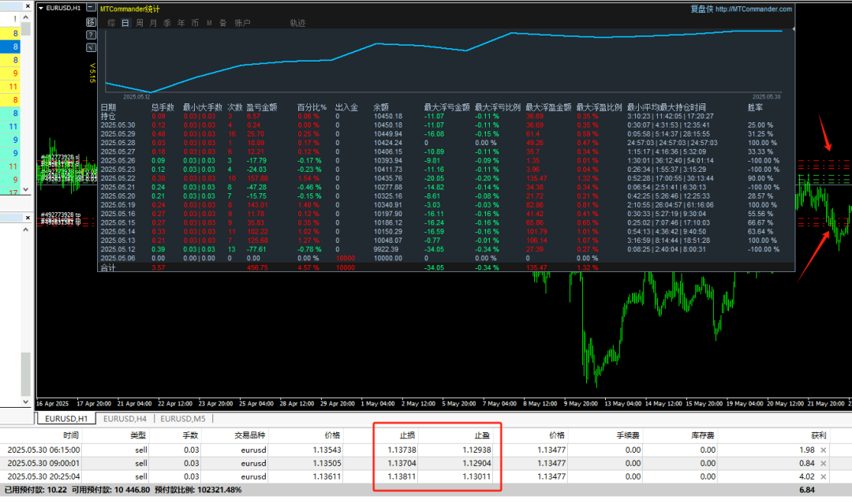Sort orders by 库存费 column header
The height and width of the screenshot is (504, 852).
pyautogui.click(x=703, y=435)
